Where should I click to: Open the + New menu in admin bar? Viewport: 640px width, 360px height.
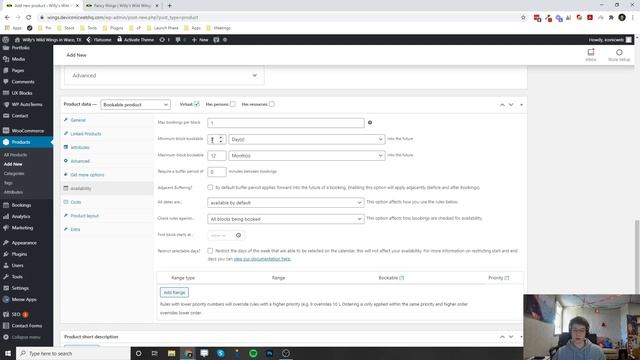tap(200, 40)
